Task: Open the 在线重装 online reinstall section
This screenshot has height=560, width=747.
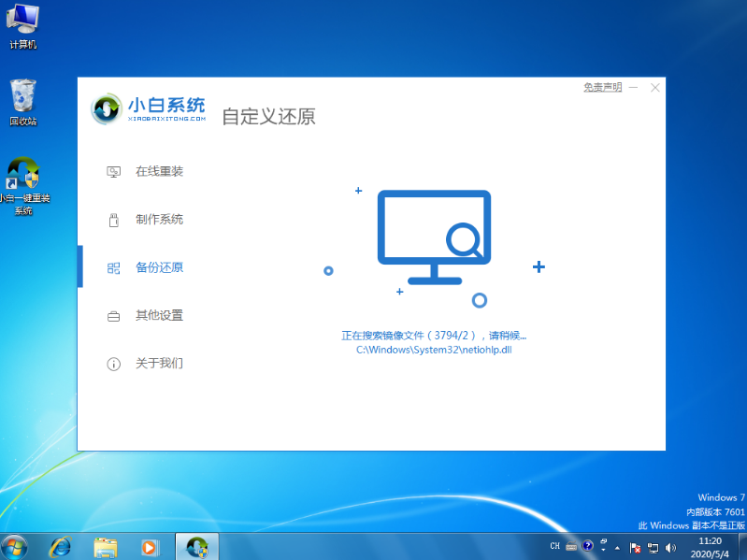Action: click(158, 172)
